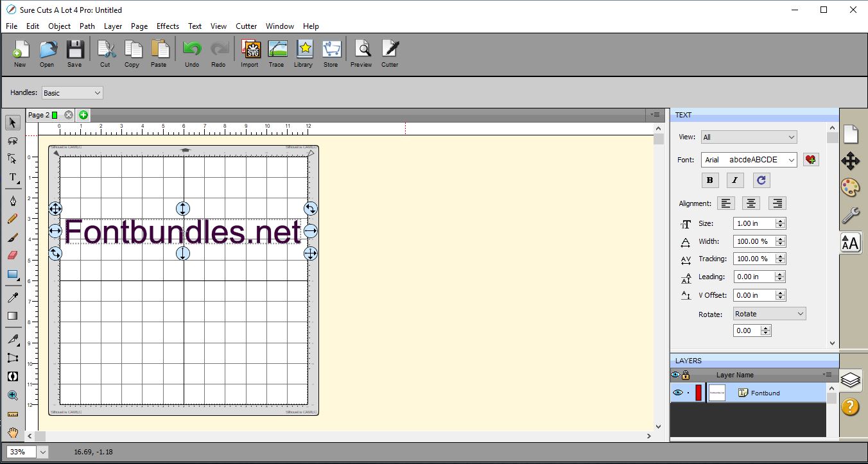868x464 pixels.
Task: Save the project using Save icon
Action: point(74,54)
